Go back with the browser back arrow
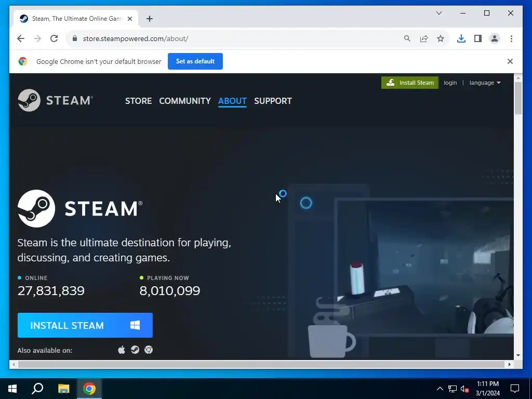532x399 pixels. [21, 38]
